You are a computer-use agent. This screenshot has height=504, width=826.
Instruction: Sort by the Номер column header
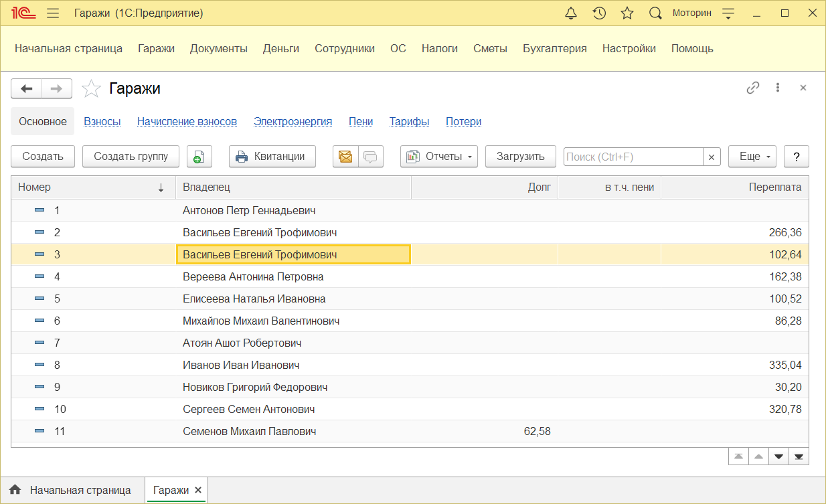pos(92,187)
